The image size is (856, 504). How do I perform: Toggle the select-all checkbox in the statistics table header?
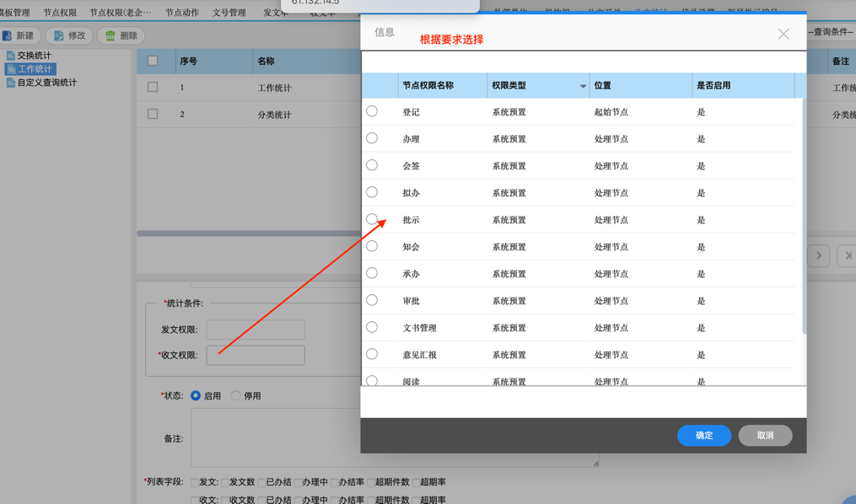[x=153, y=60]
